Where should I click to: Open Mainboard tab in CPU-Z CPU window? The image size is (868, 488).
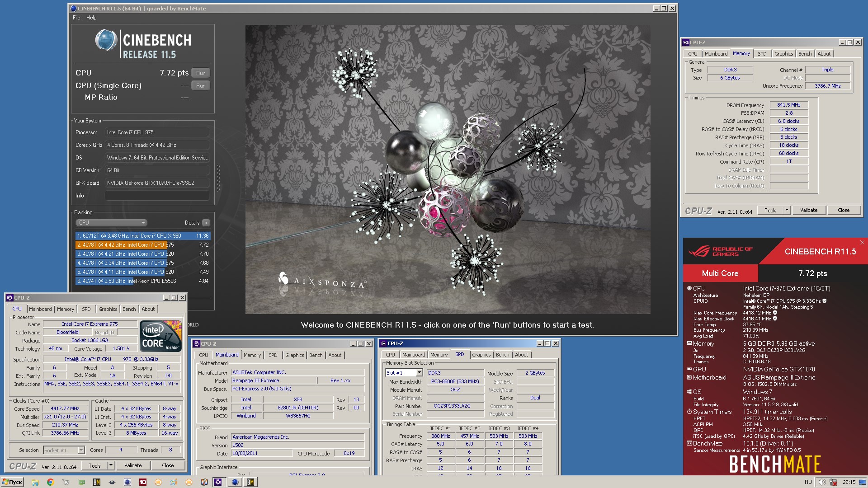click(40, 309)
